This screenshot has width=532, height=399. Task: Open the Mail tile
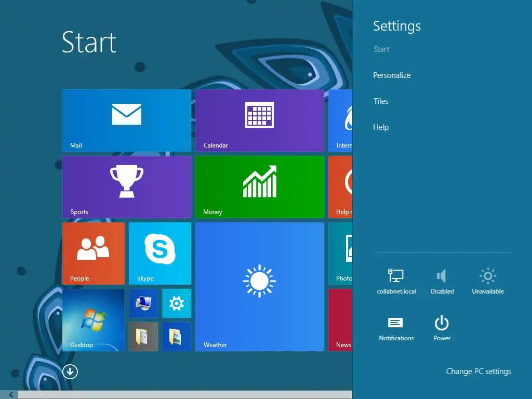[x=127, y=120]
